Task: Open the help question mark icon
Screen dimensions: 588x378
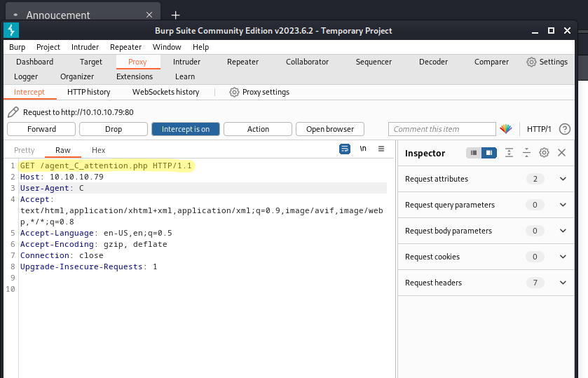Action: point(564,129)
